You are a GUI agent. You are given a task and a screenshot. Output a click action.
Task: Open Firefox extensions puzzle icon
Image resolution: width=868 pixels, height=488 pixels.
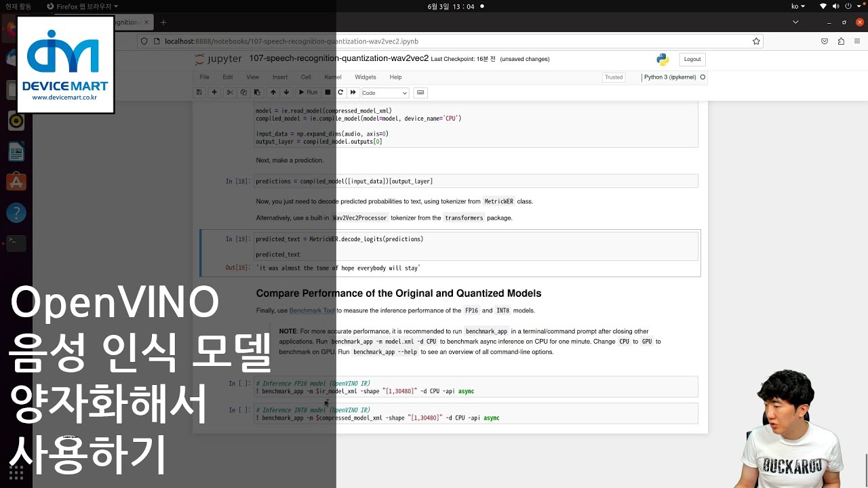841,41
